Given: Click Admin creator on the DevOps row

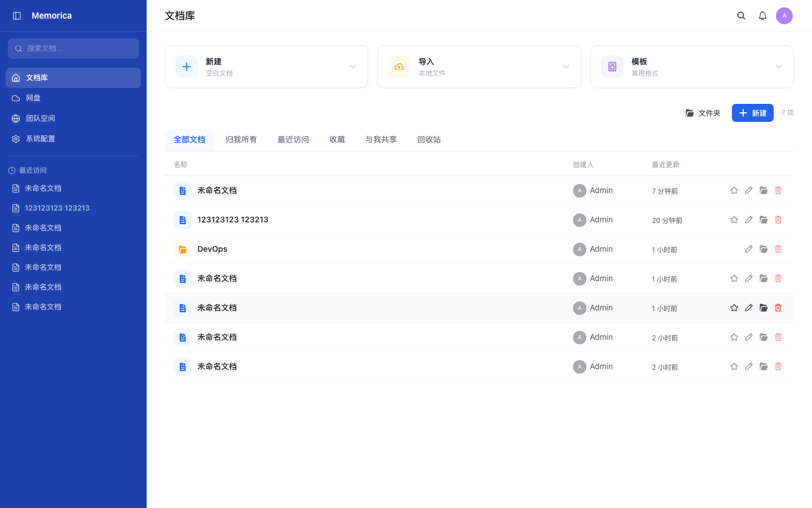Looking at the screenshot, I should pyautogui.click(x=593, y=249).
